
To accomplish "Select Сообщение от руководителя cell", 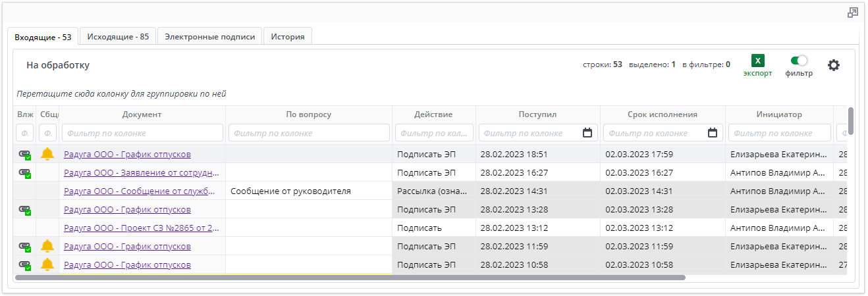I will pyautogui.click(x=309, y=191).
